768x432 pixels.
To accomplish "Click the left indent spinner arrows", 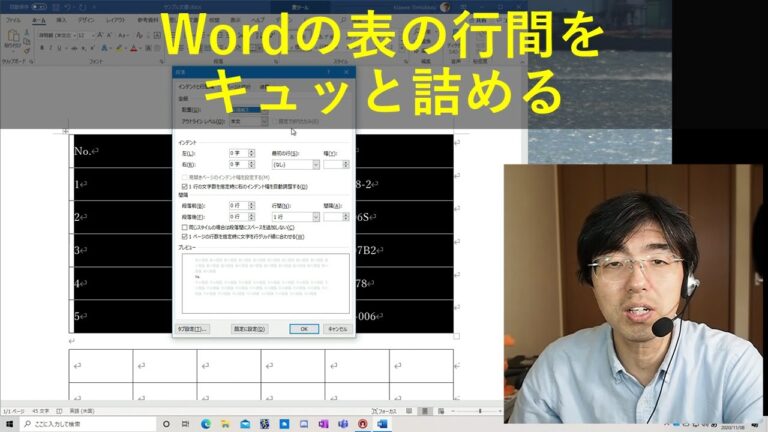I will (x=251, y=153).
